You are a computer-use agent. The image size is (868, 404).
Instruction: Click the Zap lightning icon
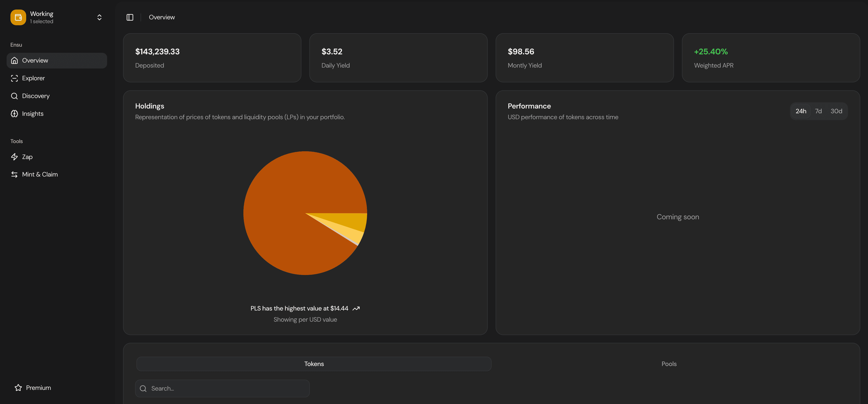click(x=15, y=157)
